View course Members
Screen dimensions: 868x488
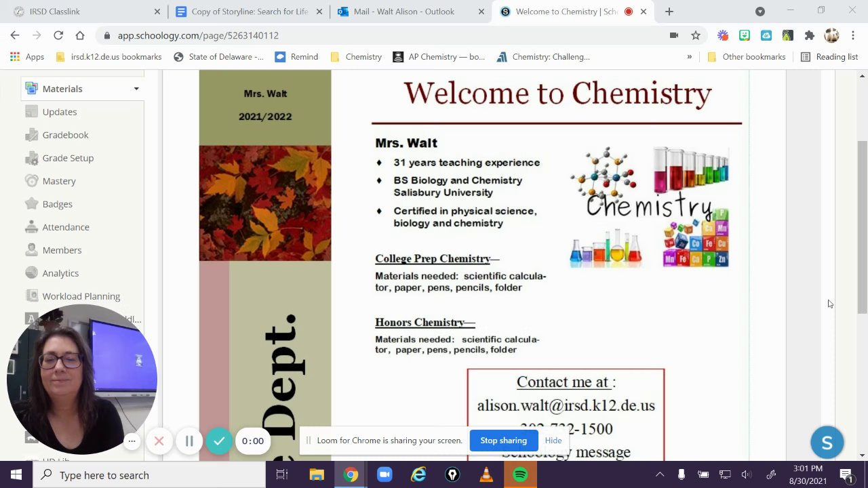click(x=62, y=250)
